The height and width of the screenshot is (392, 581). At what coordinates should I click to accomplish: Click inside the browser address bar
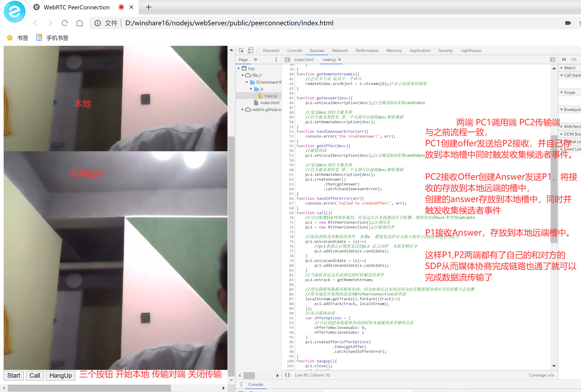225,23
